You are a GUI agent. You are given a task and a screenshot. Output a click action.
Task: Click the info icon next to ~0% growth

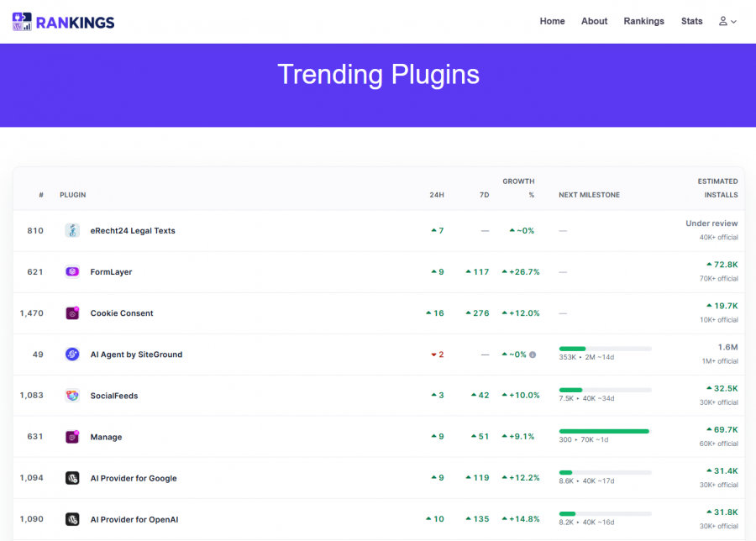tap(533, 355)
